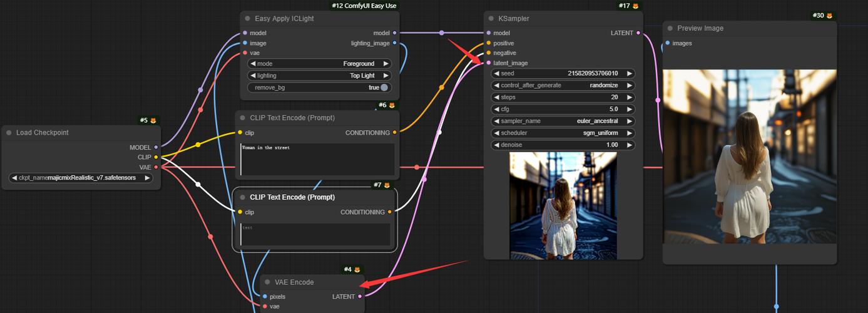Click the KSampler LATENT output socket
The height and width of the screenshot is (313, 868).
coord(638,33)
